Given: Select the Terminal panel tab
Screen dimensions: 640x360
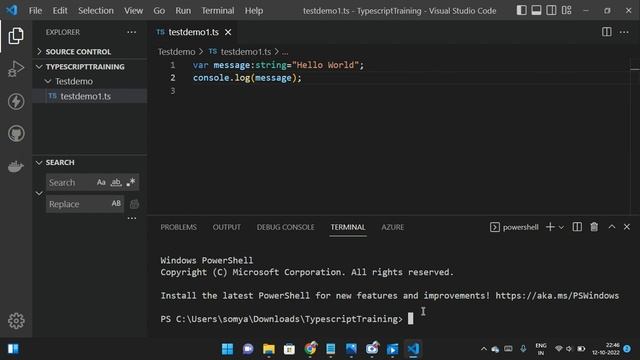Looking at the screenshot, I should (x=348, y=227).
